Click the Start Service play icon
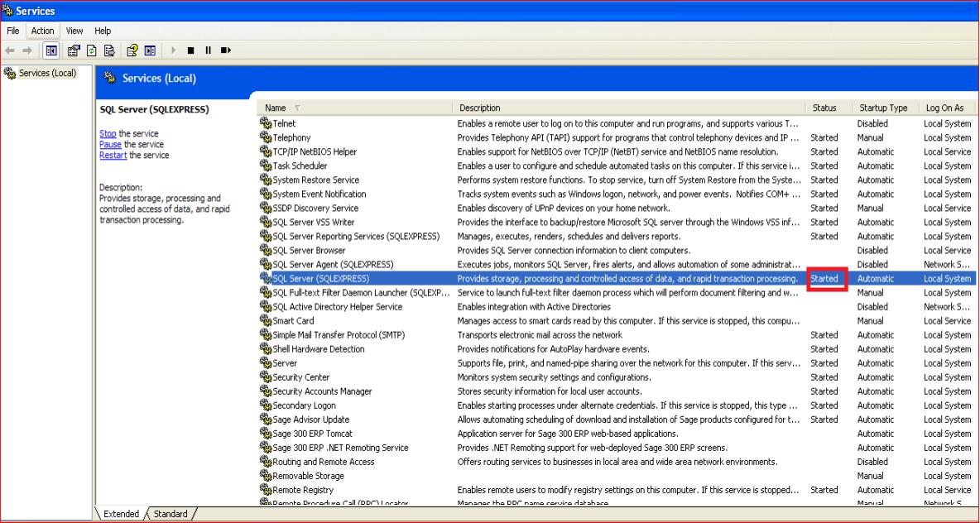Image resolution: width=980 pixels, height=523 pixels. coord(174,50)
